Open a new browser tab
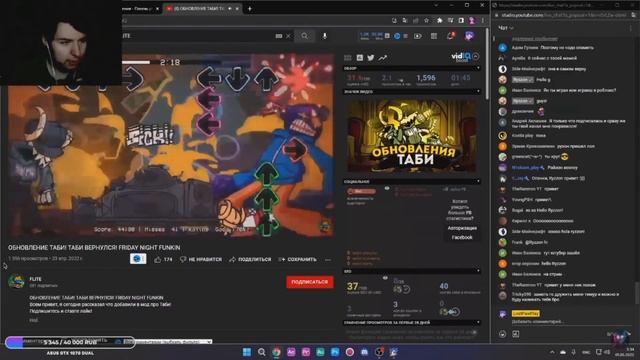The height and width of the screenshot is (360, 640). point(249,8)
